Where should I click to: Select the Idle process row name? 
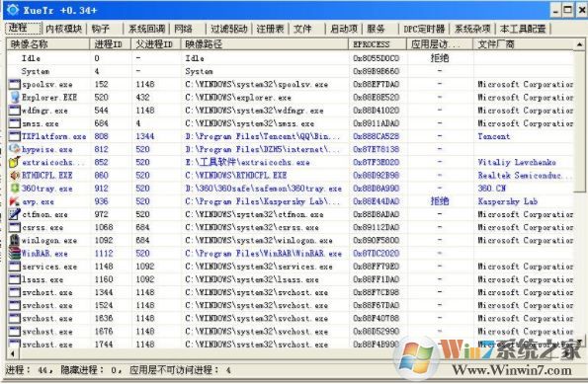click(31, 58)
